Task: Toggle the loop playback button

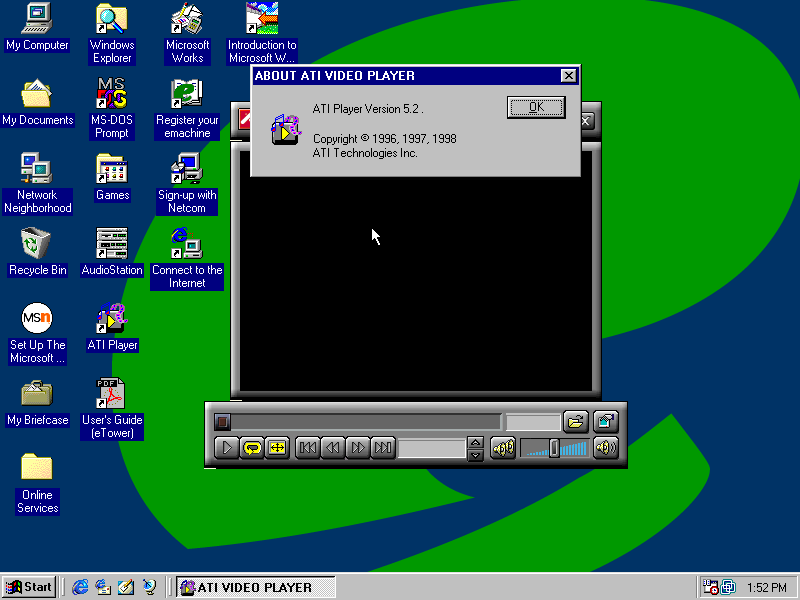Action: click(x=252, y=448)
